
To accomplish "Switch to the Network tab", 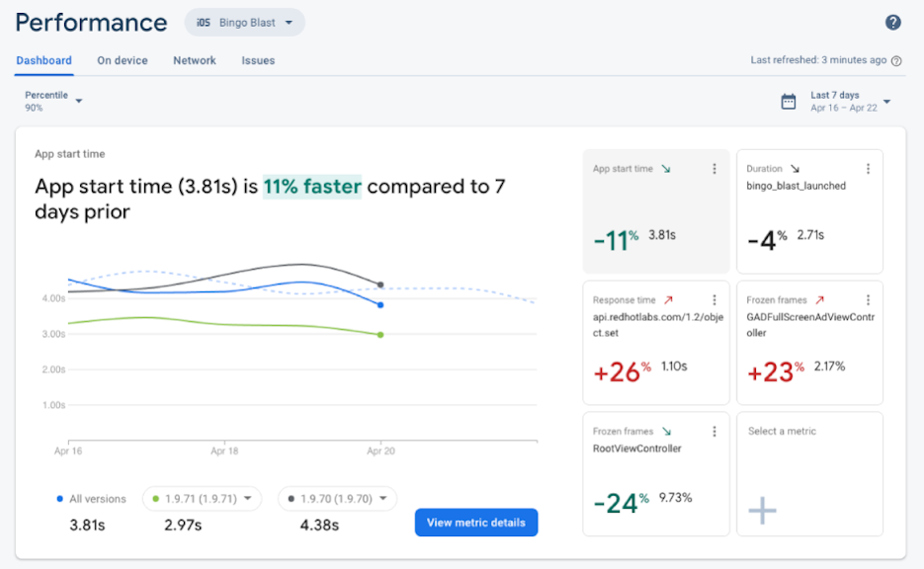I will click(x=195, y=60).
